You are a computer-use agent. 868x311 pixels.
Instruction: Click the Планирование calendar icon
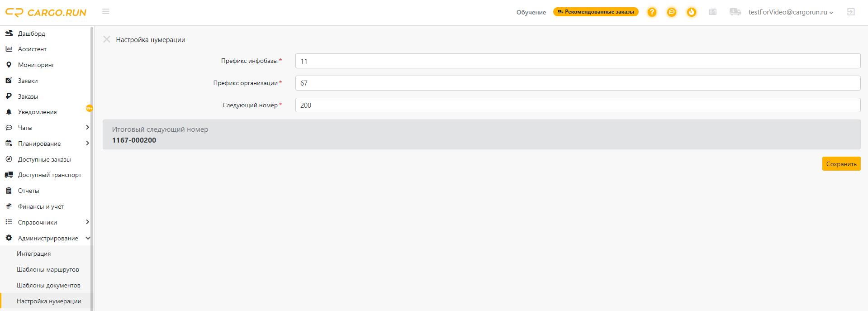(x=9, y=143)
